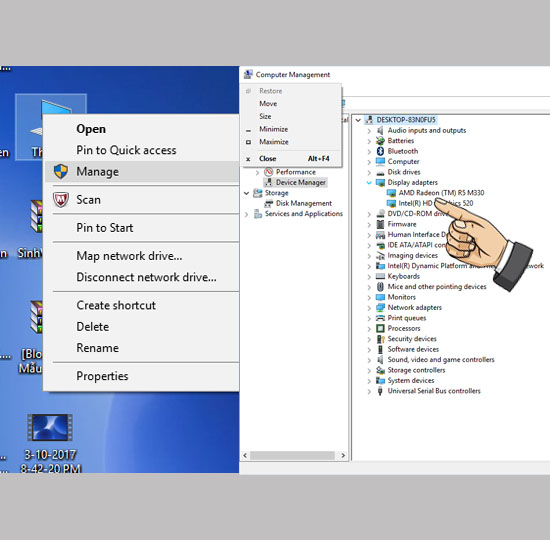
Task: Collapse the Storage node in left tree
Action: [x=246, y=193]
